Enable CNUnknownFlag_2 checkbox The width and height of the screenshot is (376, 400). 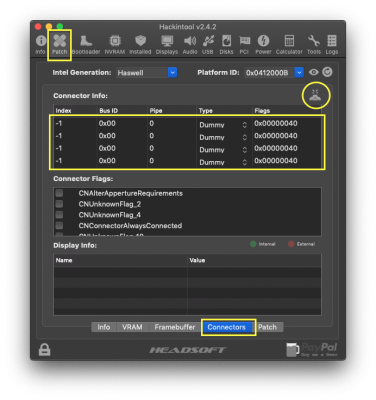click(59, 204)
